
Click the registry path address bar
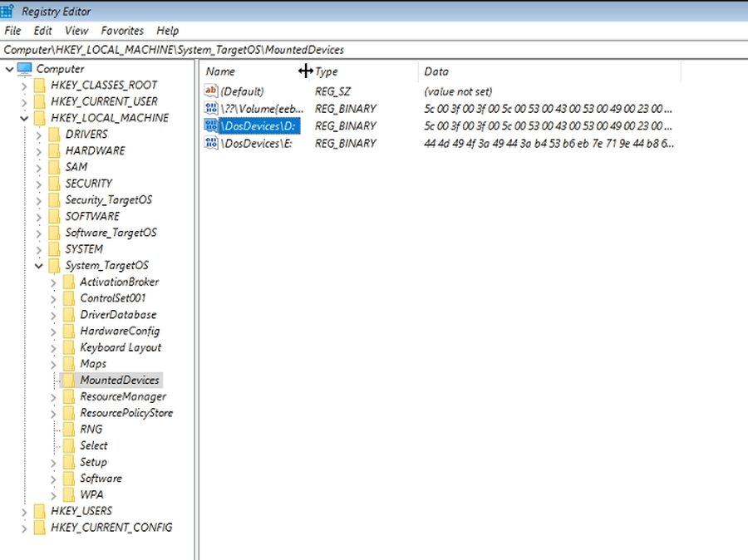click(374, 50)
